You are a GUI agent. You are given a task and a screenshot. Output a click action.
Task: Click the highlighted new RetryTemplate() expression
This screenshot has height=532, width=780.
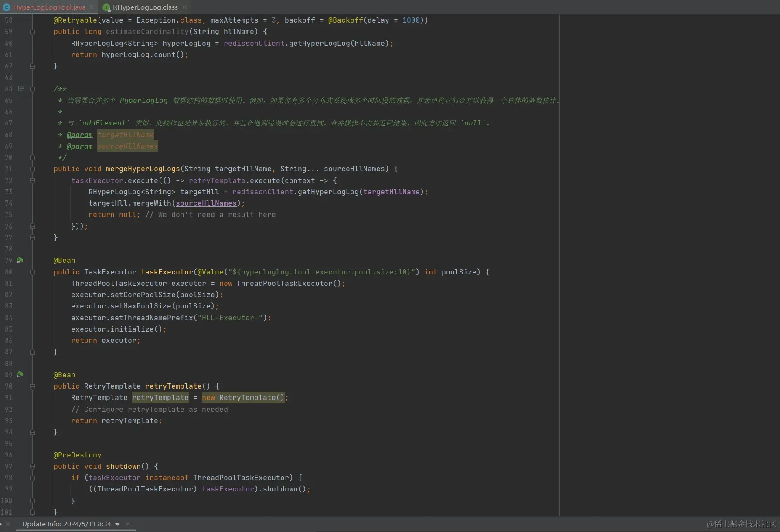(x=243, y=397)
